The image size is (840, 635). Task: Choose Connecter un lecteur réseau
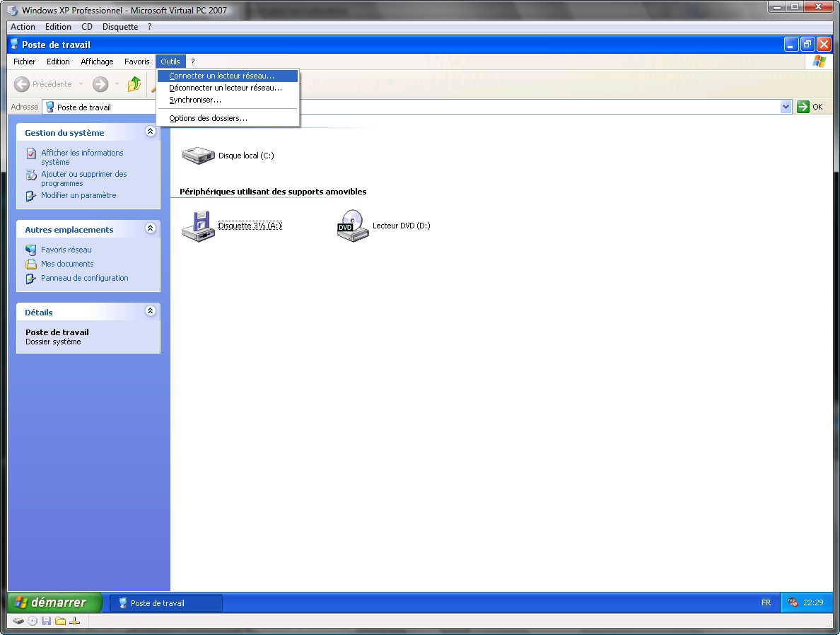[228, 76]
